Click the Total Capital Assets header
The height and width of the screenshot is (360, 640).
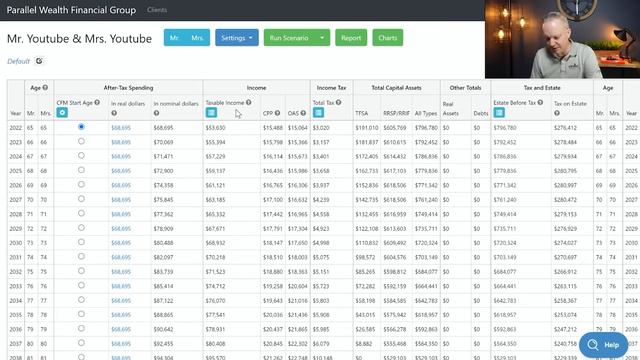(396, 88)
